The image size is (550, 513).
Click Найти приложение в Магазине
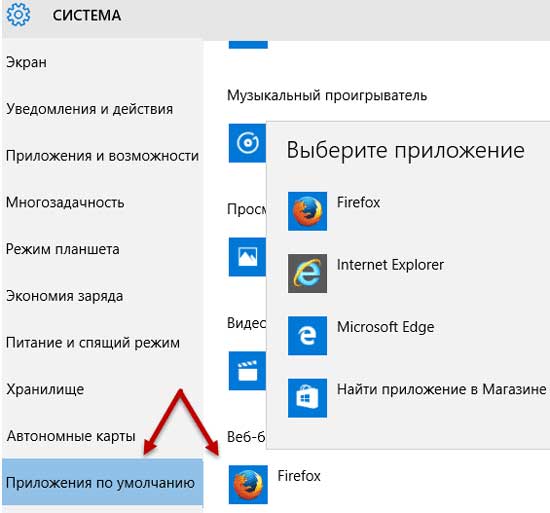tap(442, 389)
